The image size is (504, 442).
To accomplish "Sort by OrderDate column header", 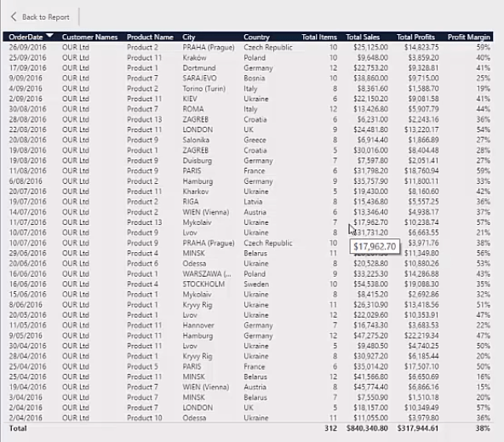I will [26, 37].
